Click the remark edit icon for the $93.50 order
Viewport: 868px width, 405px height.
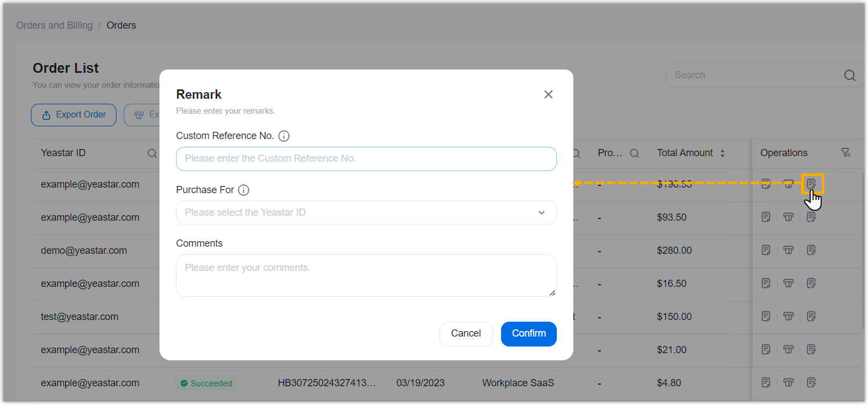click(x=811, y=217)
